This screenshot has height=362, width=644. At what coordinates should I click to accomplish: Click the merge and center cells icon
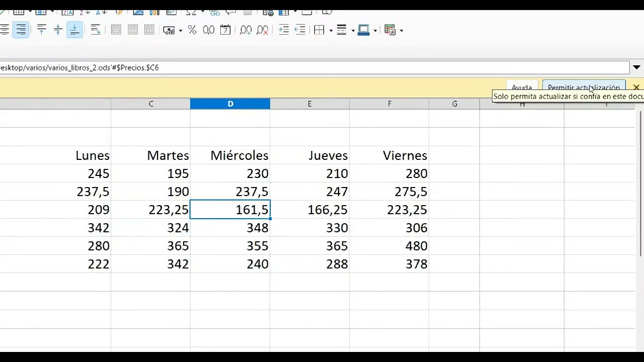tap(116, 30)
